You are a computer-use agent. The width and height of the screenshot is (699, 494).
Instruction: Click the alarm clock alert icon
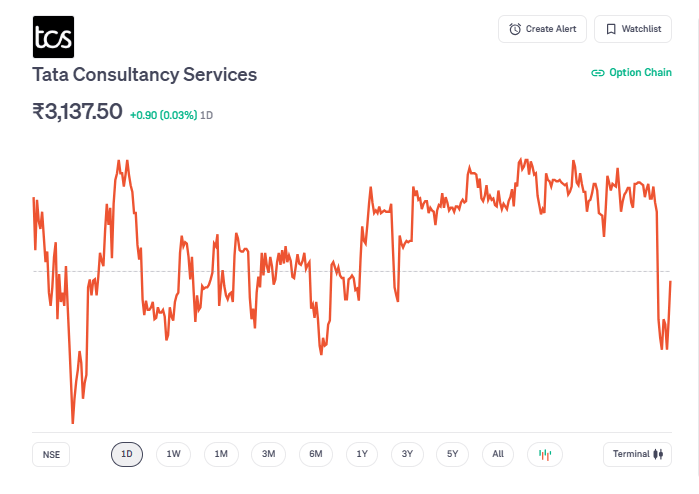[x=515, y=29]
